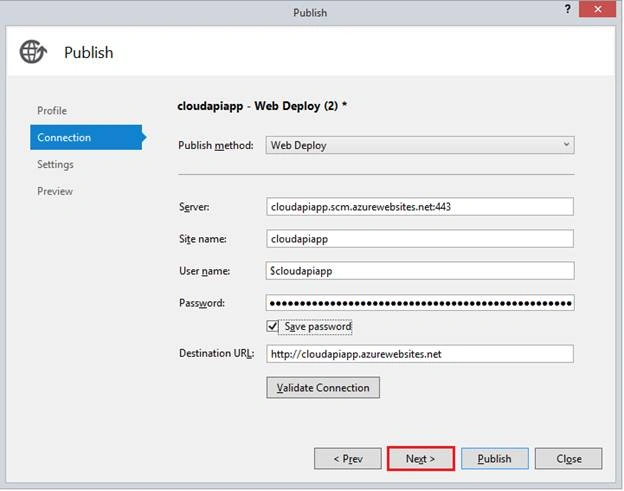
Task: Open the Publish method dropdown
Action: pyautogui.click(x=420, y=145)
